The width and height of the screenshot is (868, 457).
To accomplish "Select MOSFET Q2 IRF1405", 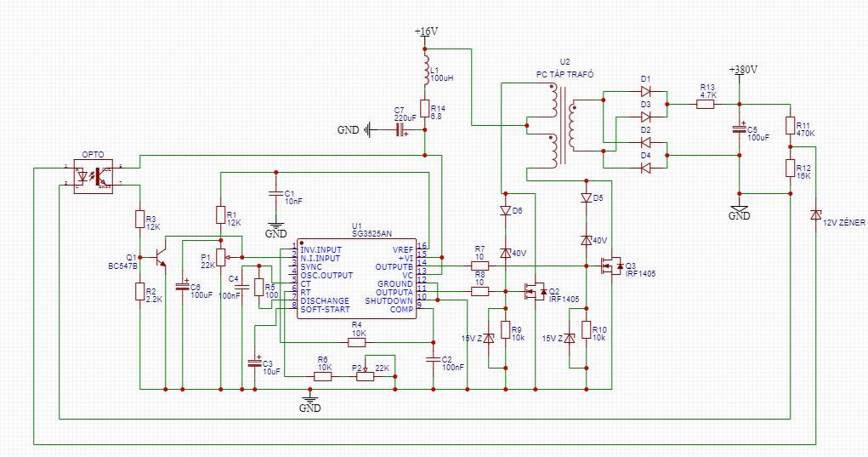I will [536, 291].
